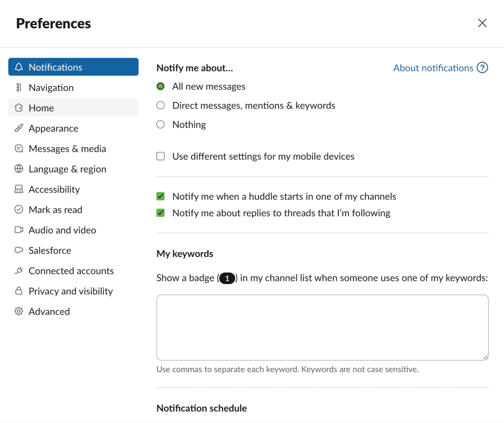Select the Navigation sidebar icon
The height and width of the screenshot is (423, 504).
18,87
